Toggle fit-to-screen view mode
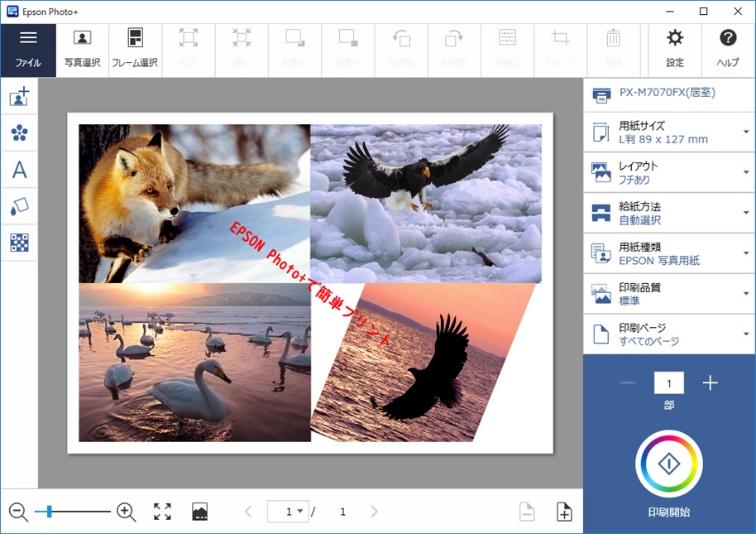Screen dimensions: 756x534 click(162, 512)
